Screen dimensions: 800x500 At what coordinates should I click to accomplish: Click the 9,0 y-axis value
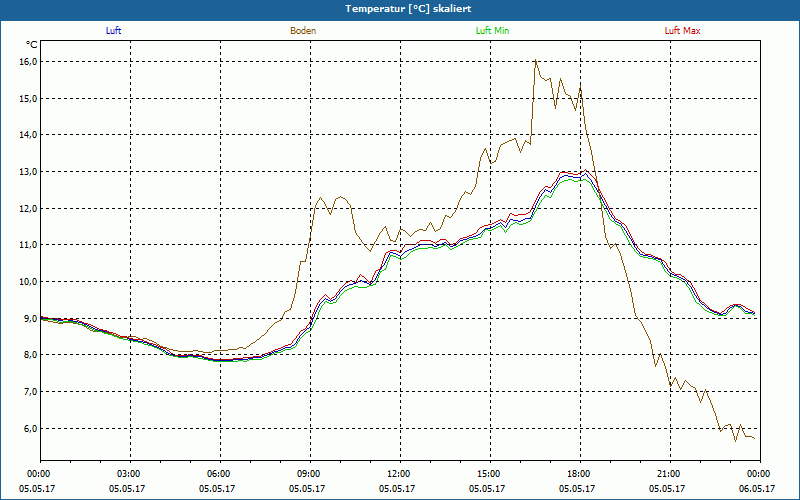click(31, 318)
